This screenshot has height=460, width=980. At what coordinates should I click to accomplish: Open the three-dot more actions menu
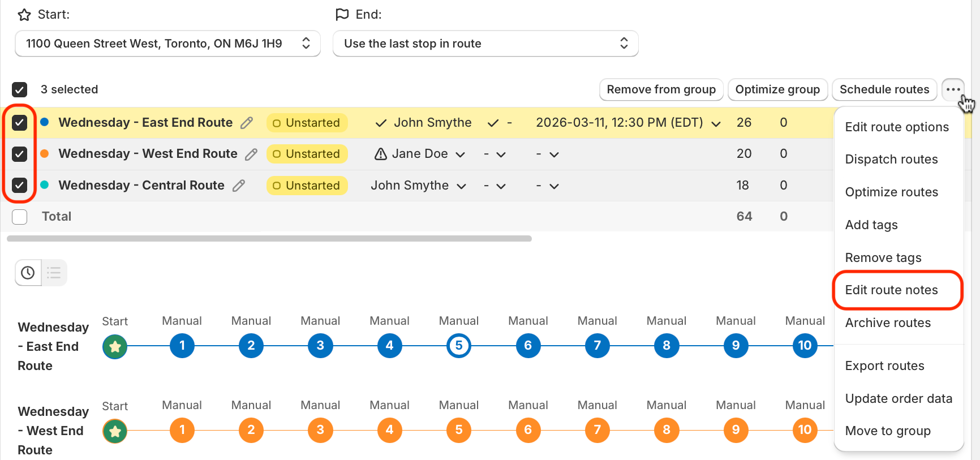pyautogui.click(x=953, y=89)
